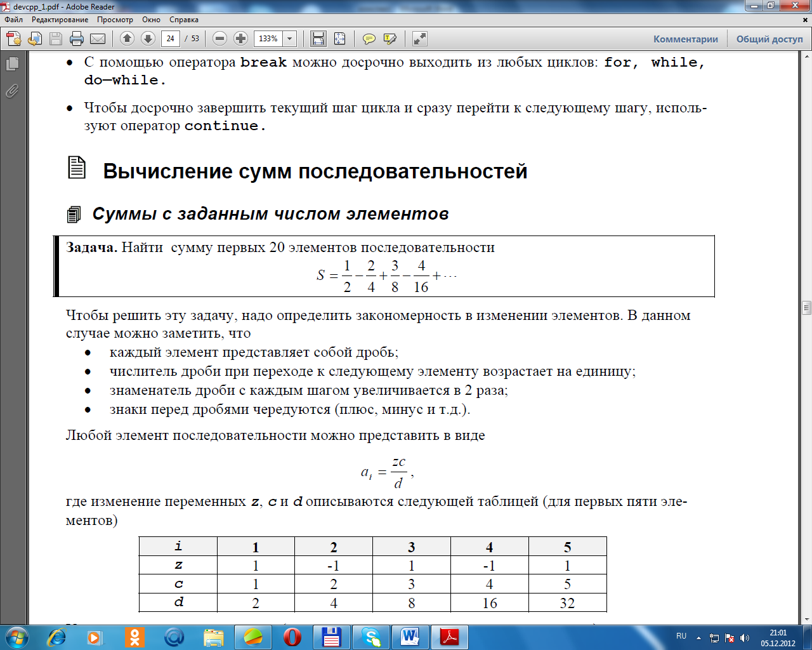Fit one full page to window icon
Image resolution: width=812 pixels, height=650 pixels.
click(339, 39)
